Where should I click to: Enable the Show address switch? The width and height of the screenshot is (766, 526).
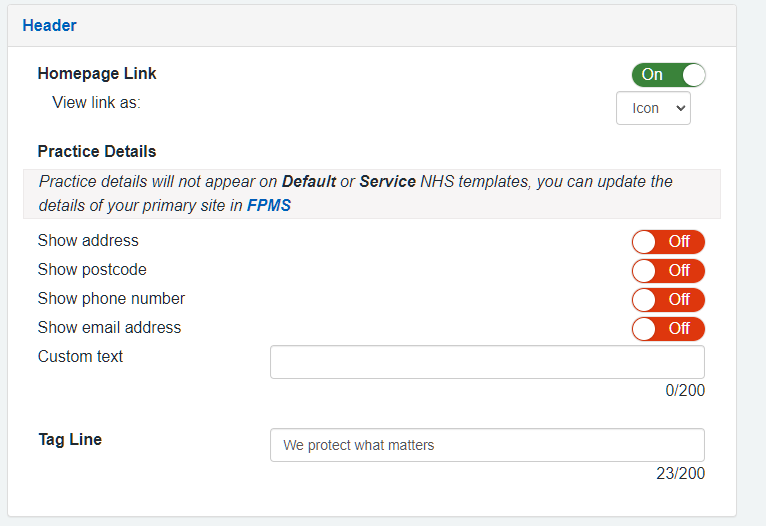click(x=668, y=241)
